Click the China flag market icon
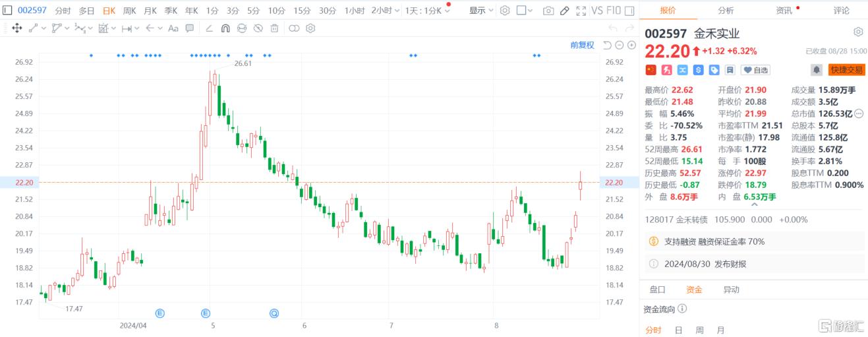The image size is (868, 337). click(x=651, y=70)
